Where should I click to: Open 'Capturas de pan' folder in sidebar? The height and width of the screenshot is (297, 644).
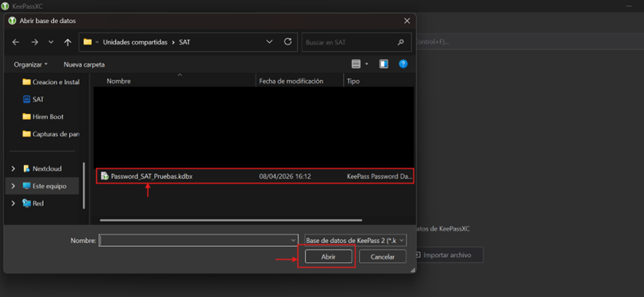[x=51, y=134]
